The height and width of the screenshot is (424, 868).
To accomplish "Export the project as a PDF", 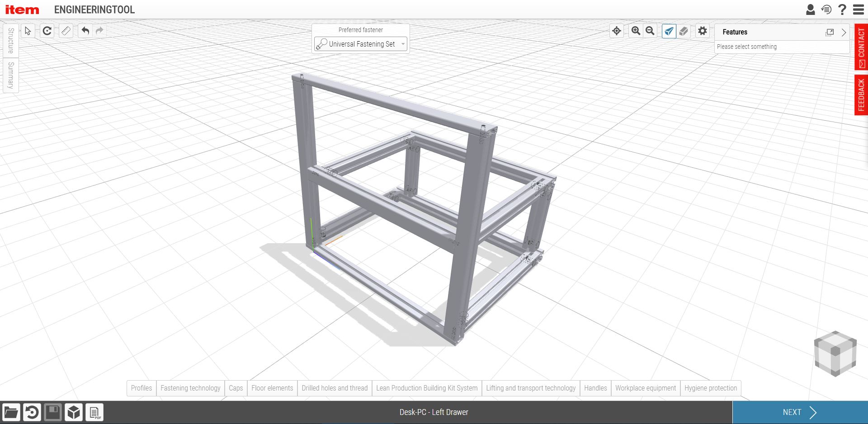I will 94,412.
